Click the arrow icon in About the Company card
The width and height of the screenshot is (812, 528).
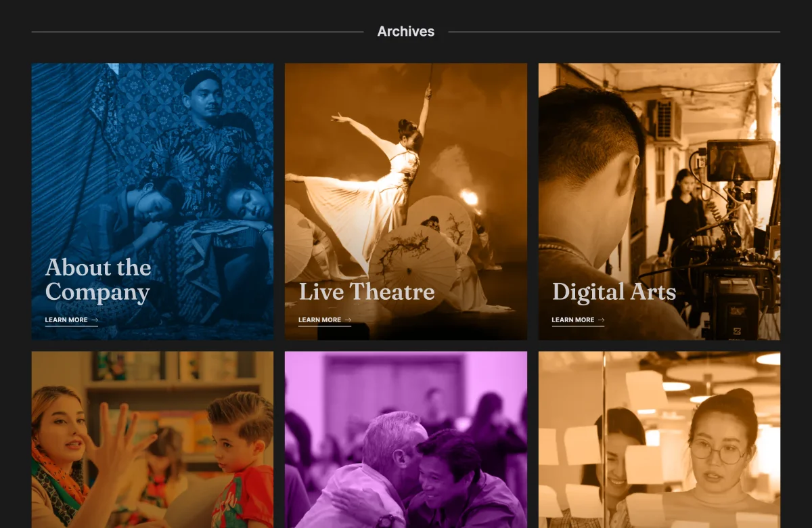[x=95, y=320]
